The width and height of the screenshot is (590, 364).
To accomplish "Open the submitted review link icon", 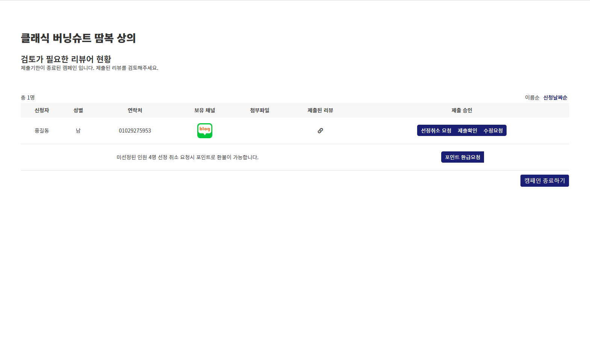I will pos(320,131).
